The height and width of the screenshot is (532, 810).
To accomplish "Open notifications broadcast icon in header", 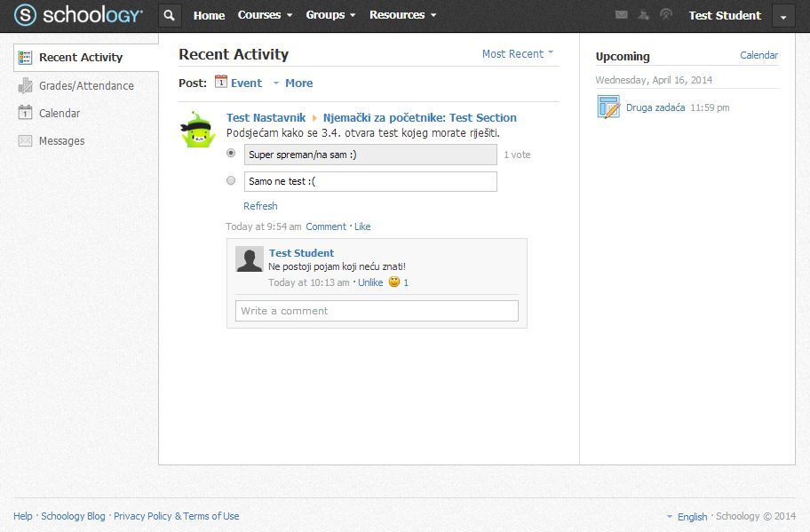I will pyautogui.click(x=666, y=15).
